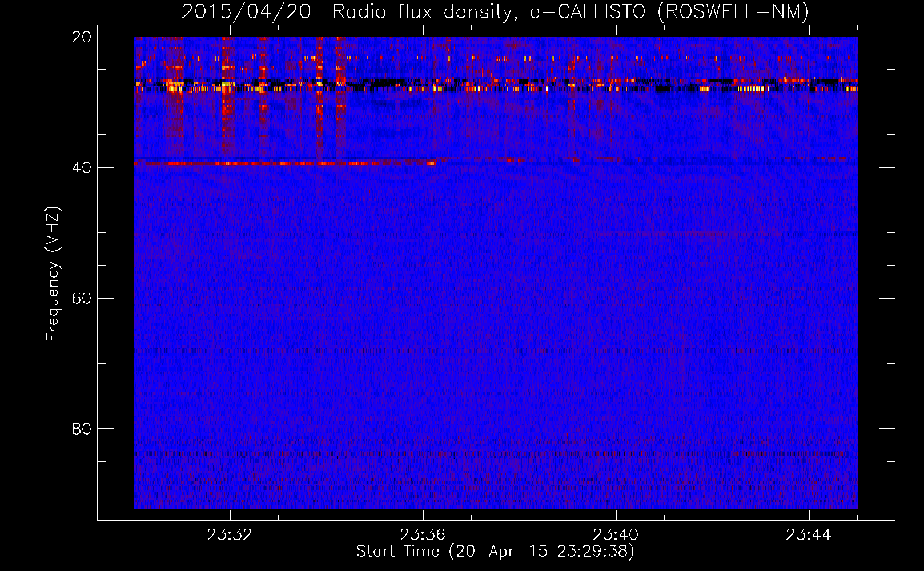The width and height of the screenshot is (924, 571).
Task: Click the plot title starting "2015/04/20 Radio flux density"
Action: [495, 11]
